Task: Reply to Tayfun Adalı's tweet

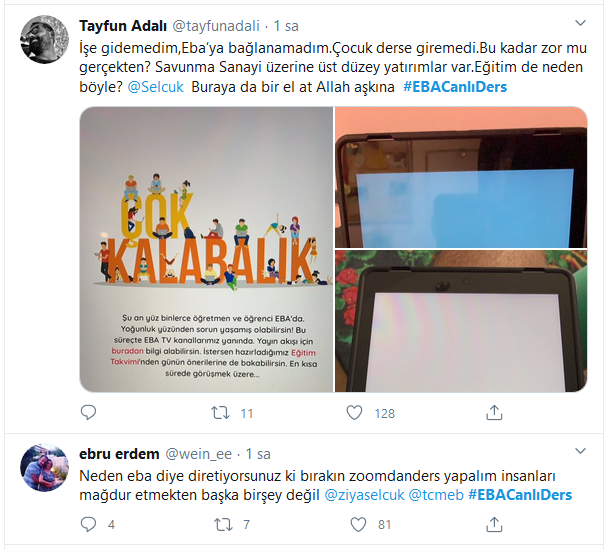Action: [88, 412]
